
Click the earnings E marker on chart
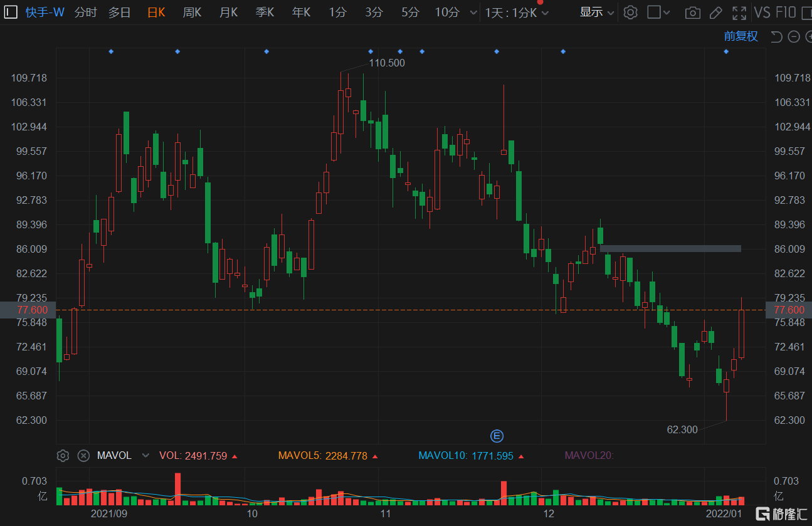(497, 436)
